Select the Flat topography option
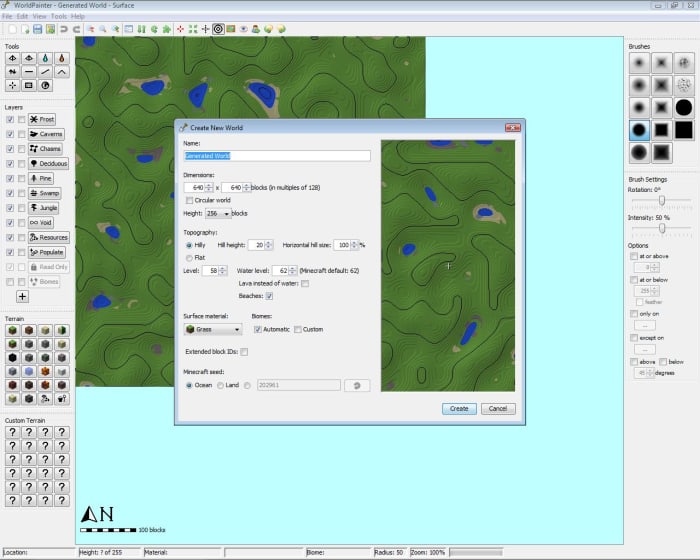The width and height of the screenshot is (700, 560). click(x=189, y=258)
